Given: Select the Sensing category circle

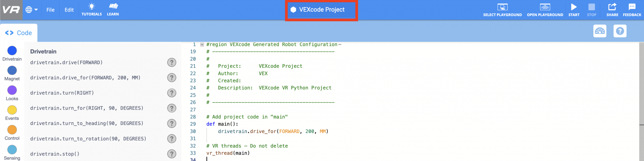Looking at the screenshot, I should coord(12,150).
